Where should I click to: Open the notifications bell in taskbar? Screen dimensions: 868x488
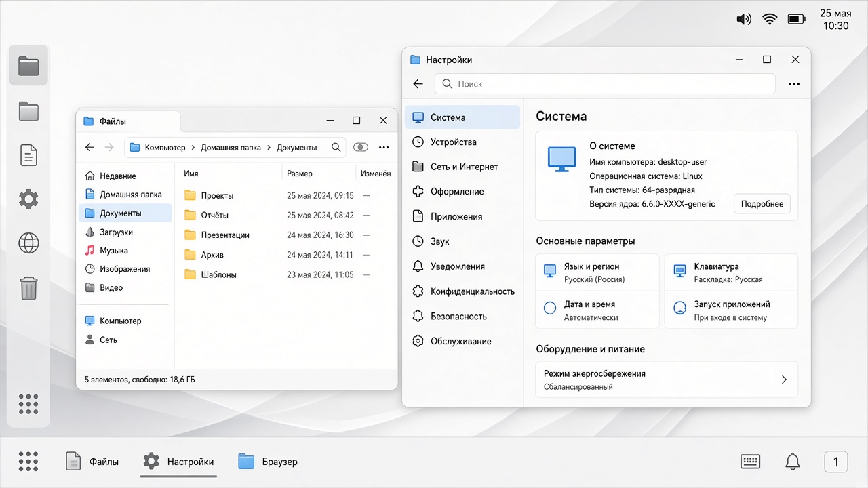tap(793, 462)
